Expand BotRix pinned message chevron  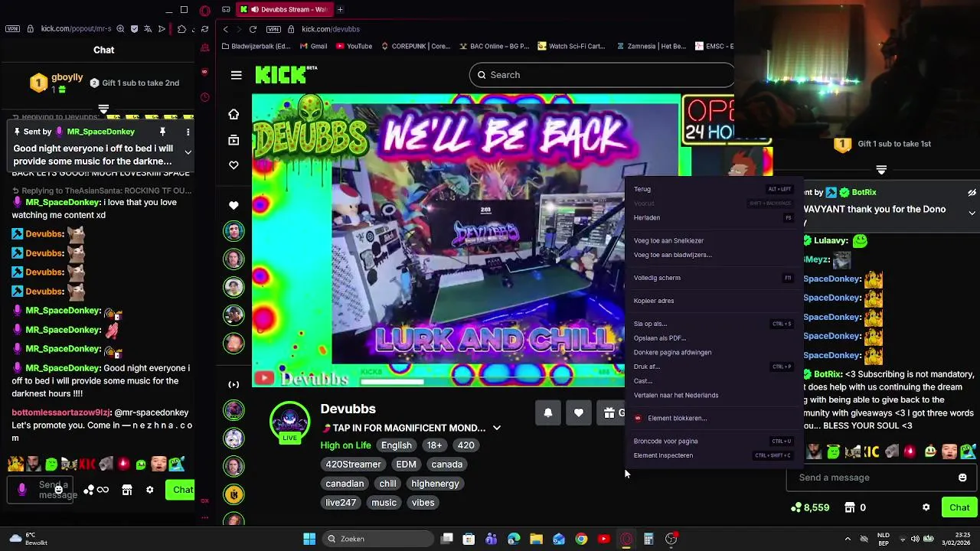click(972, 213)
